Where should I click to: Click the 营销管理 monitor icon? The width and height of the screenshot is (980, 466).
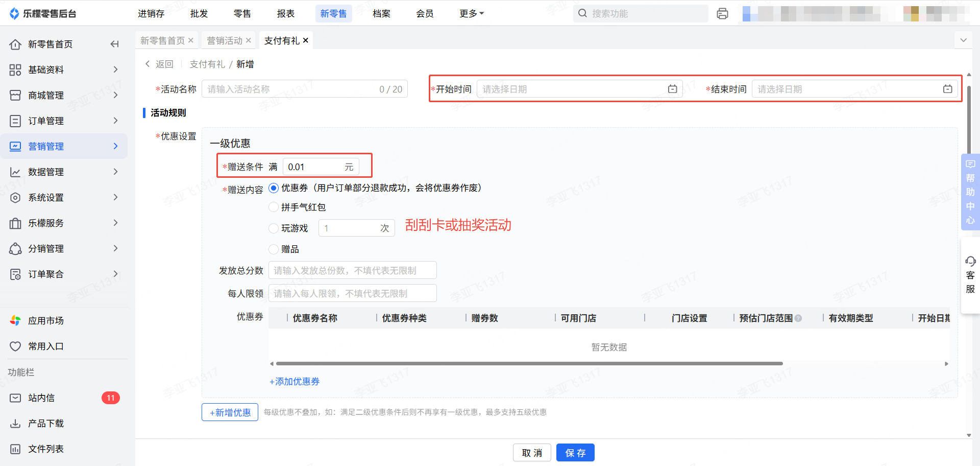[15, 147]
